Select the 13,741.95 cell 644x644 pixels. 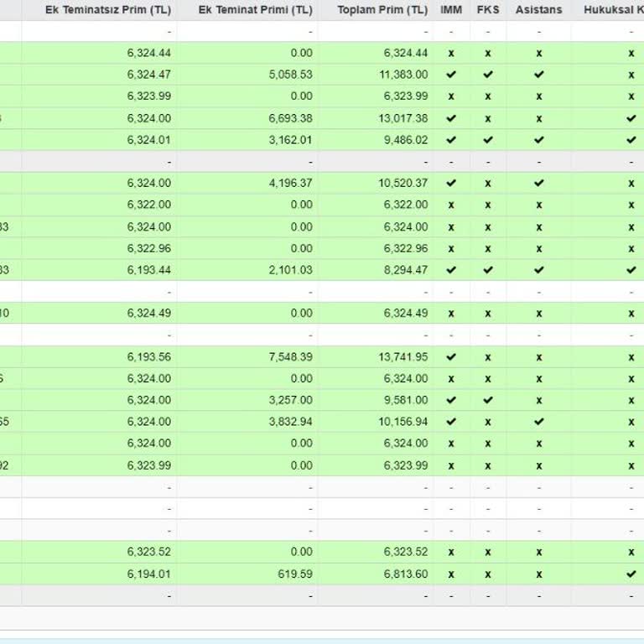pos(403,357)
